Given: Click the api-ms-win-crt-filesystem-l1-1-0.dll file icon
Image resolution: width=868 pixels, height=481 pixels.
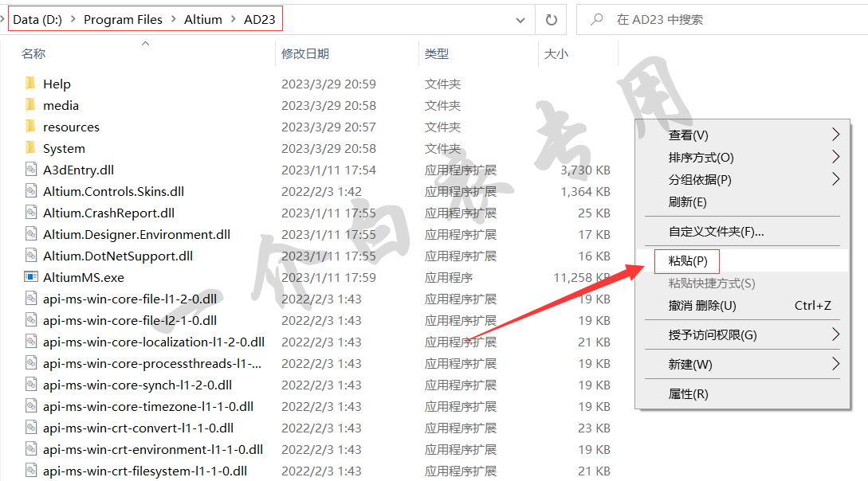Looking at the screenshot, I should [31, 471].
